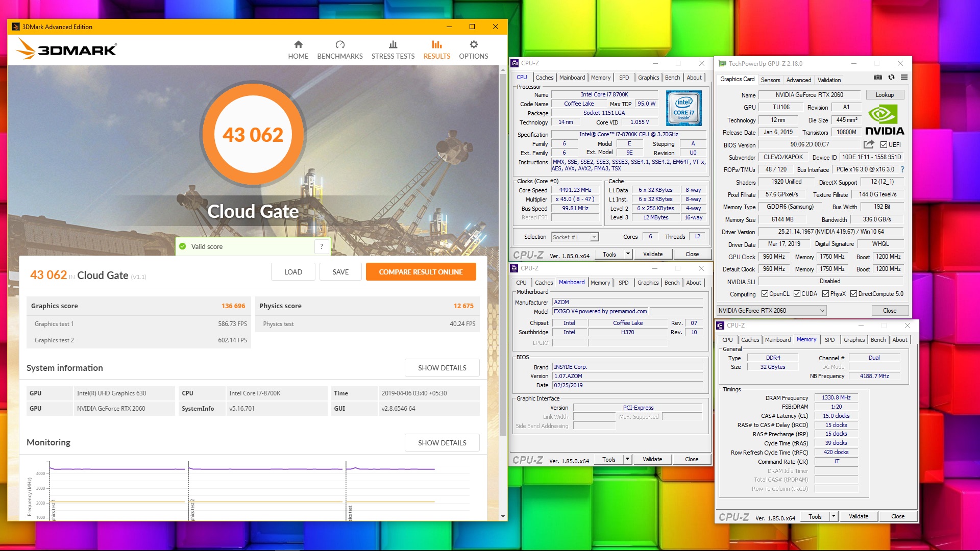980x551 pixels.
Task: Toggle the OpenCL checkbox in GPU-Z
Action: pyautogui.click(x=765, y=294)
